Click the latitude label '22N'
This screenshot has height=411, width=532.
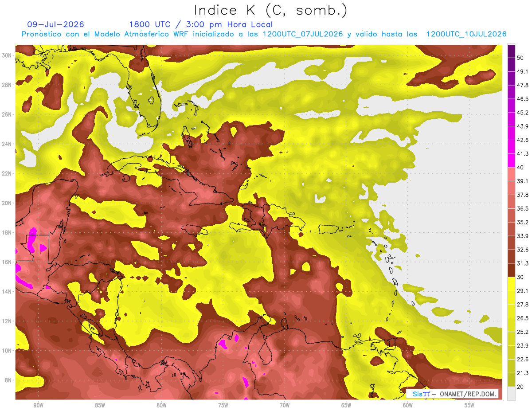(x=7, y=173)
